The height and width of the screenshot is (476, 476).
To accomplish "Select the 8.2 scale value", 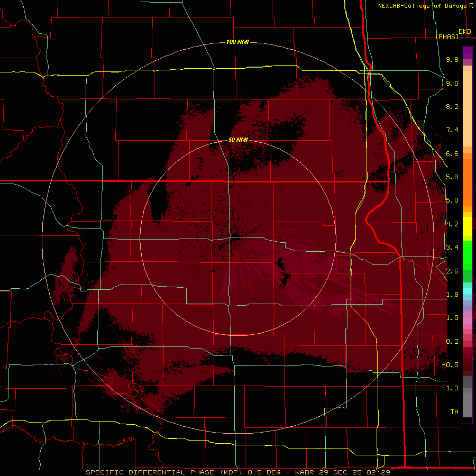I will pyautogui.click(x=452, y=106).
